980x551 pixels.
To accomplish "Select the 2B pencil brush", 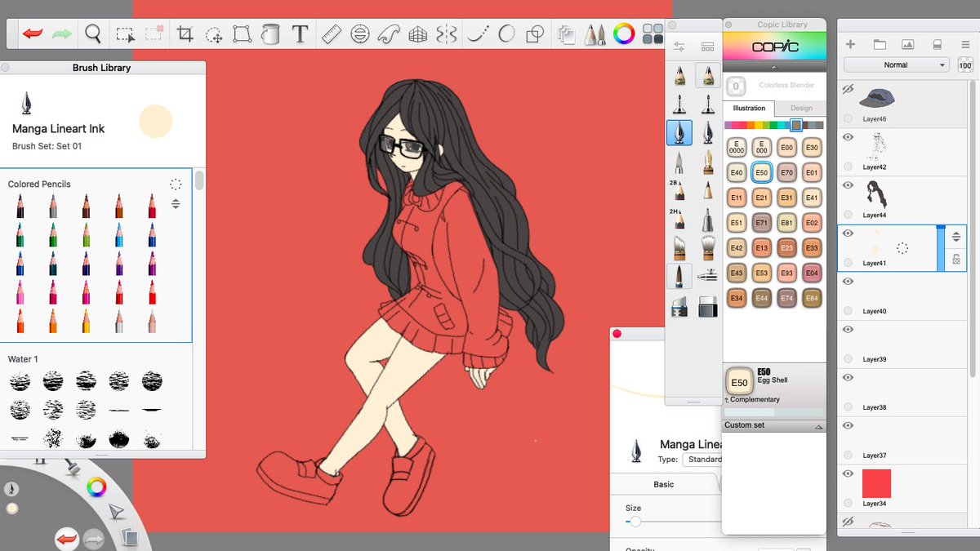I will [x=679, y=190].
